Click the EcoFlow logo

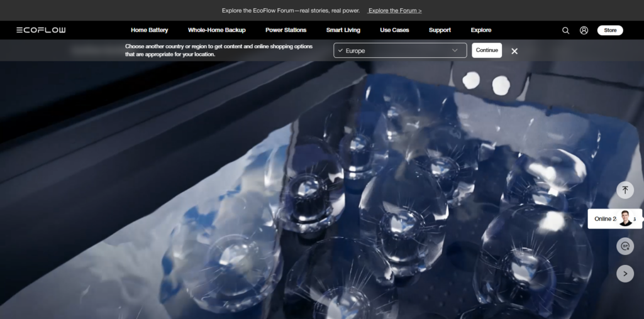[41, 30]
